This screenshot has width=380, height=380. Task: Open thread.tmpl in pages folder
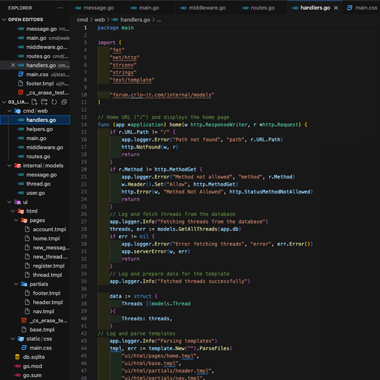35,275
